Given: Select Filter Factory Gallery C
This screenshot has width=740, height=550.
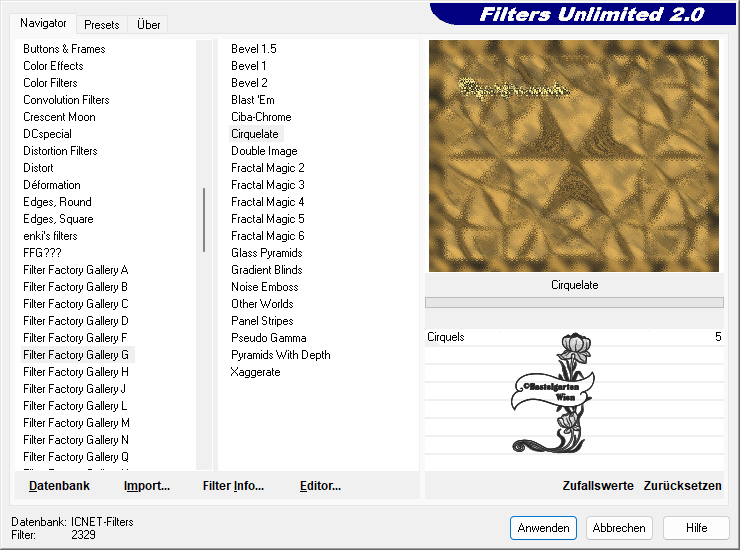Looking at the screenshot, I should 76,304.
